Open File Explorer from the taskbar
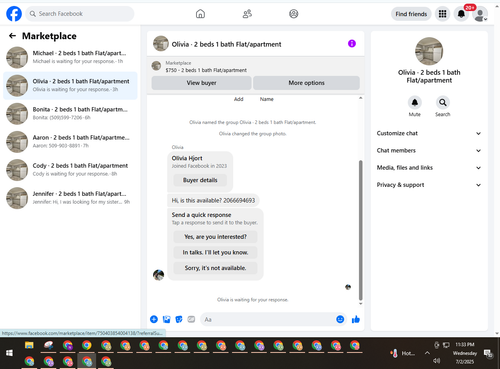500x369 pixels. click(x=29, y=345)
